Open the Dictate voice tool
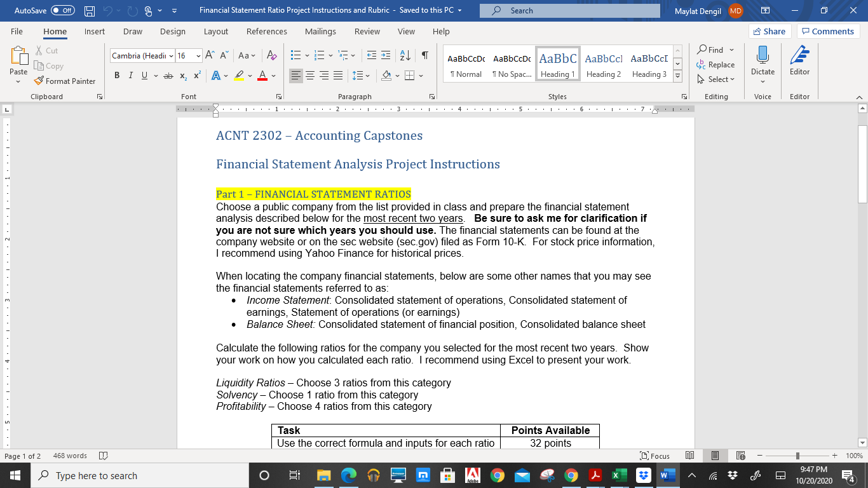The width and height of the screenshot is (868, 488). (x=762, y=60)
